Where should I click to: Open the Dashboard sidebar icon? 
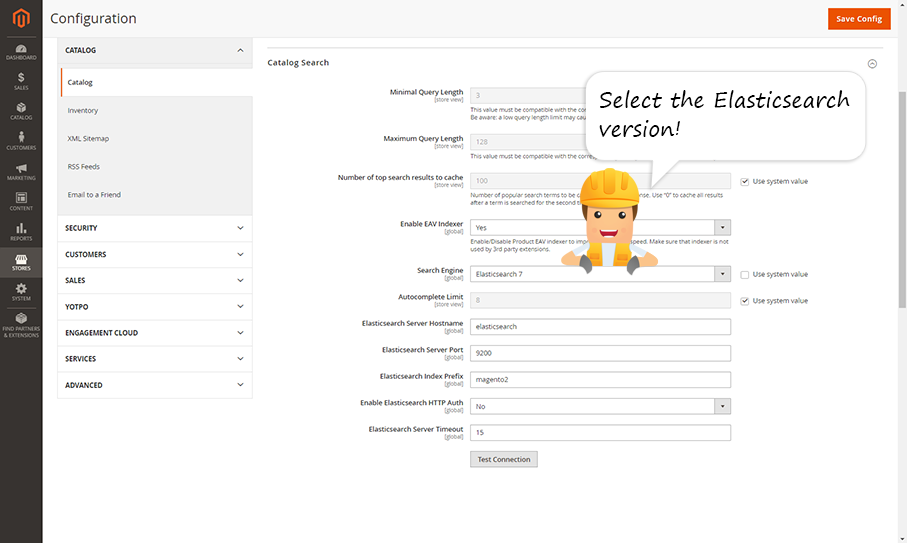tap(21, 51)
